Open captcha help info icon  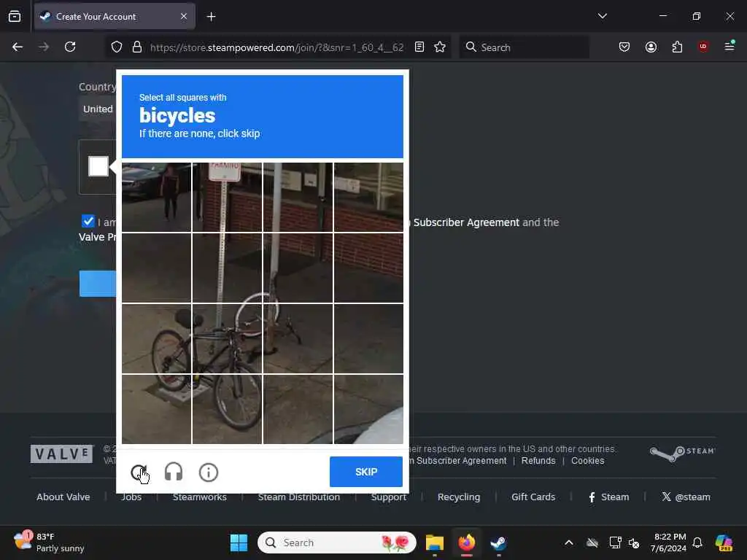(209, 472)
